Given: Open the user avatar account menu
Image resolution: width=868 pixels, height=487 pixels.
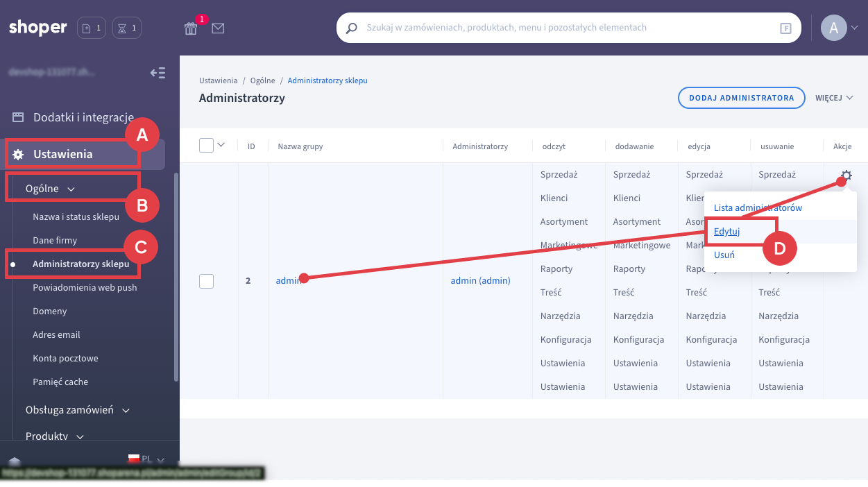Looking at the screenshot, I should 833,28.
